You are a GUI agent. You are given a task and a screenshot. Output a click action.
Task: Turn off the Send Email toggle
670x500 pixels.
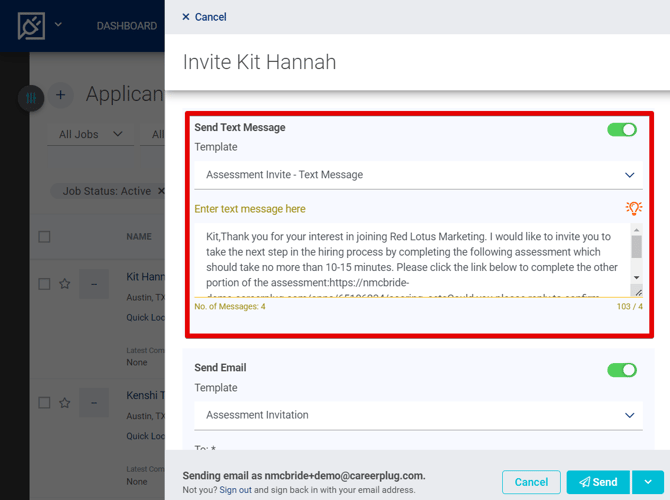point(621,370)
